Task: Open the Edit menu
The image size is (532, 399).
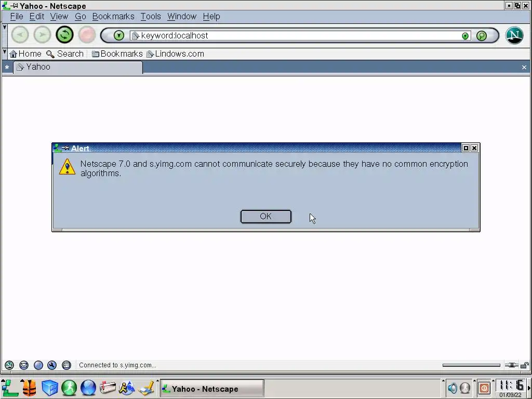Action: [37, 16]
